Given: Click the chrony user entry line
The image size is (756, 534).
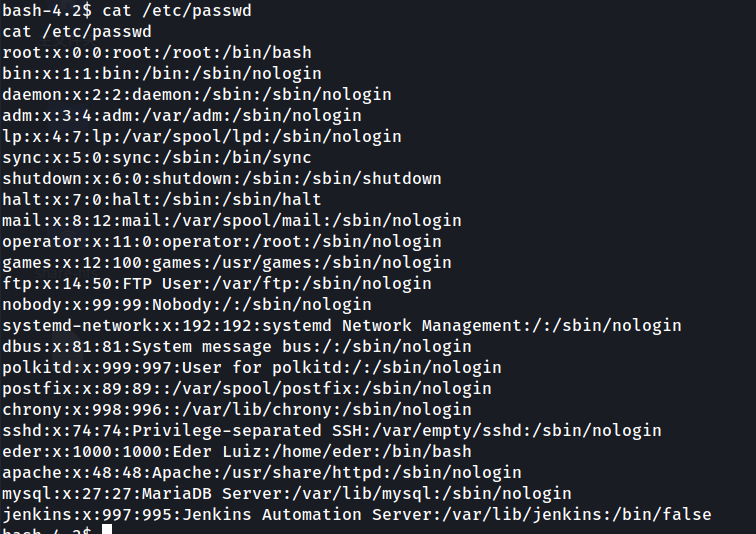Looking at the screenshot, I should [x=236, y=409].
